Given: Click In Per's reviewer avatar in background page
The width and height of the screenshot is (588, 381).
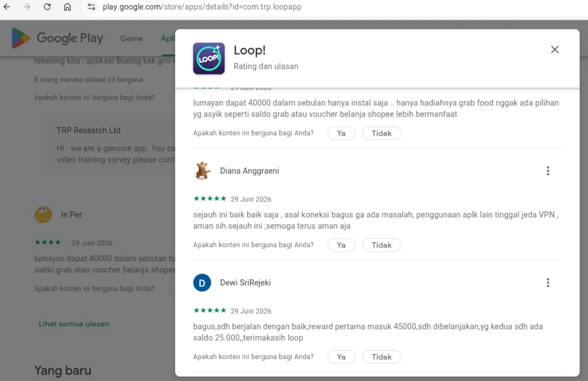Looking at the screenshot, I should 44,215.
